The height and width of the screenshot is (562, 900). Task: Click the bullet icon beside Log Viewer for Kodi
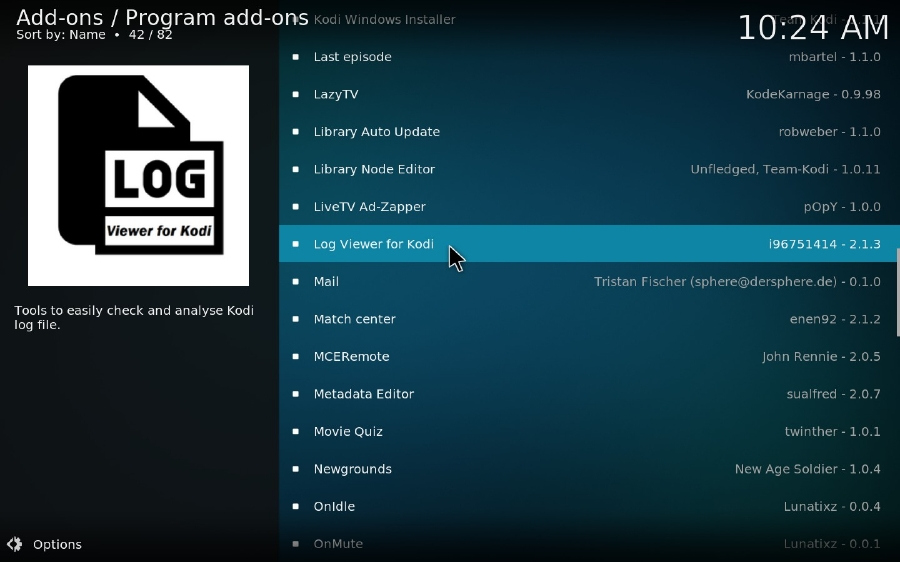296,243
